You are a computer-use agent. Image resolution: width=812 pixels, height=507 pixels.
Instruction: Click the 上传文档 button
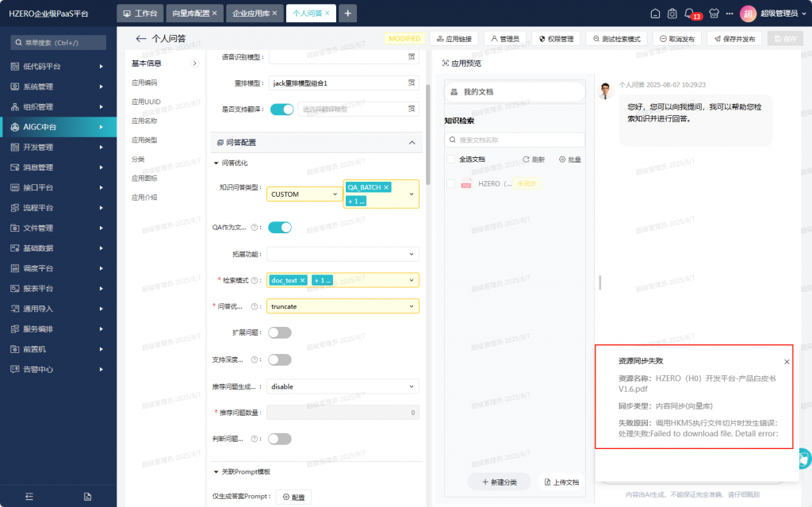[561, 482]
